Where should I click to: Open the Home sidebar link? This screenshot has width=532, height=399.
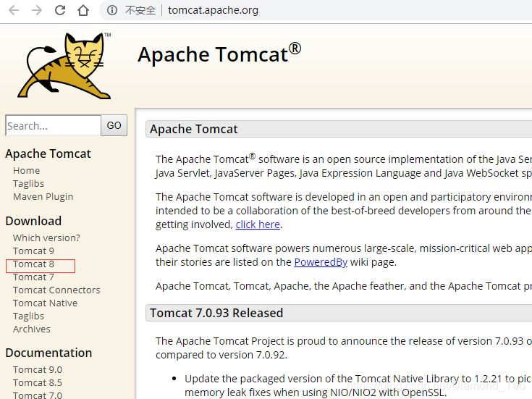coord(27,170)
